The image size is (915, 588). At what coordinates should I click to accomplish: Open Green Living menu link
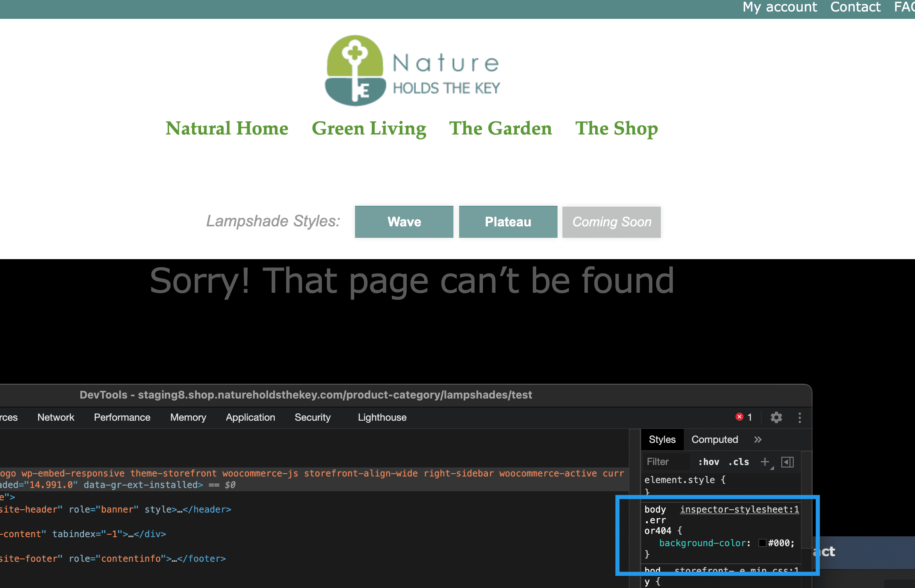(x=369, y=128)
